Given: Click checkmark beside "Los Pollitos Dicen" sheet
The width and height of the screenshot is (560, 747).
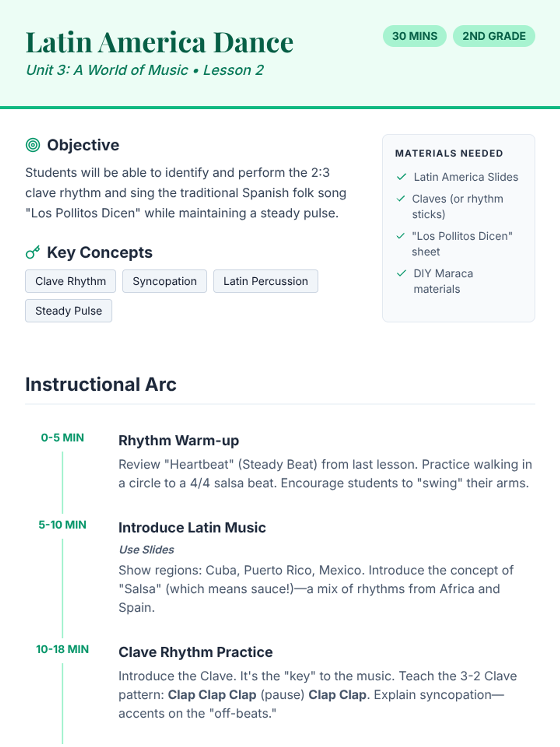Looking at the screenshot, I should (x=400, y=236).
